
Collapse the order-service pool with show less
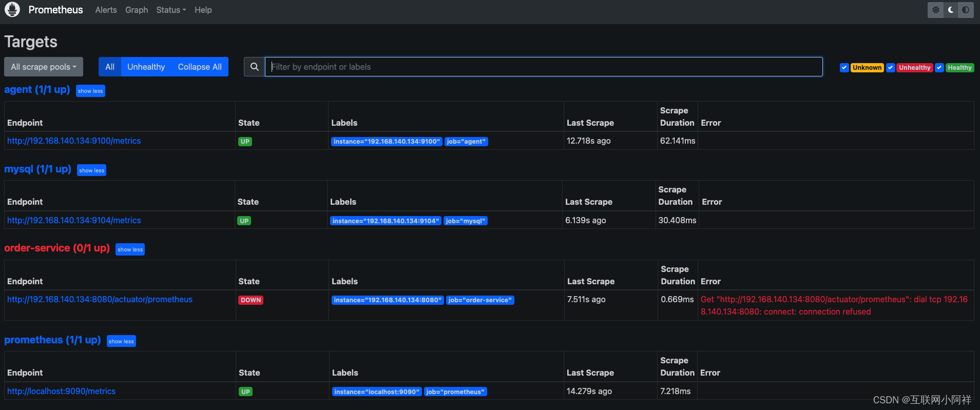coord(130,249)
